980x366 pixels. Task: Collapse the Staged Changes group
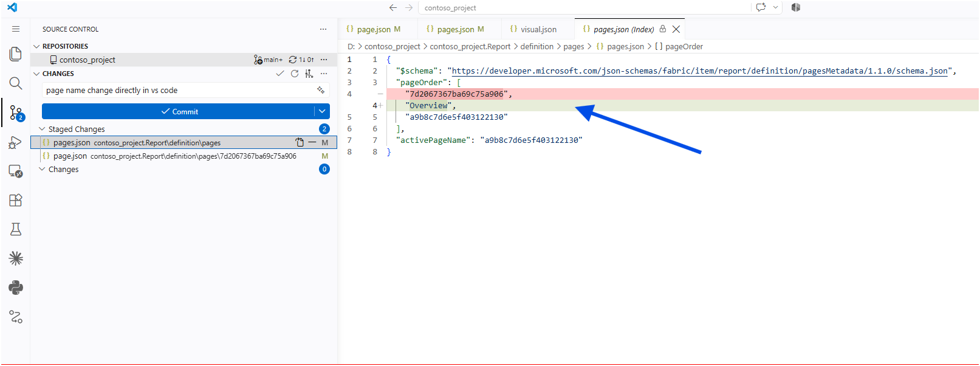coord(42,129)
